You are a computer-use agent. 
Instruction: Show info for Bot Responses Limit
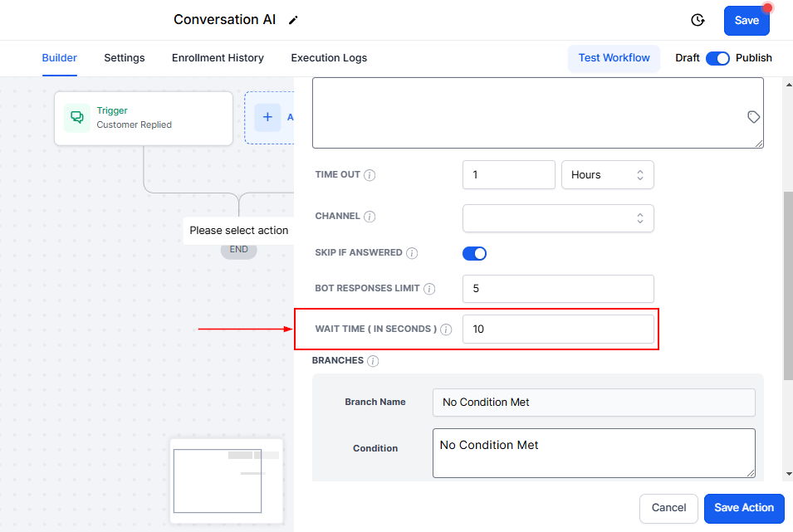click(x=429, y=289)
